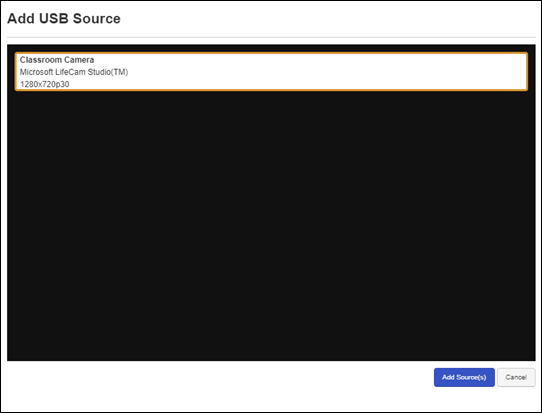This screenshot has height=413, width=542.
Task: Click the Microsoft LifeCam Studio(TM) device name
Action: click(x=74, y=72)
